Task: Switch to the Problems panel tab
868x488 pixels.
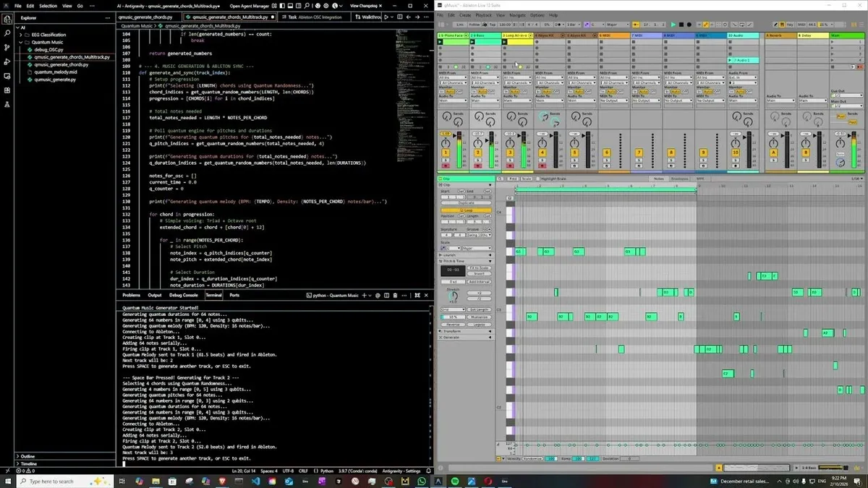Action: point(132,295)
